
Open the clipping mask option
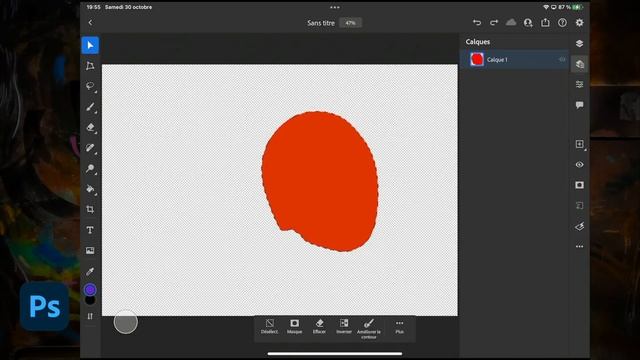pyautogui.click(x=580, y=205)
